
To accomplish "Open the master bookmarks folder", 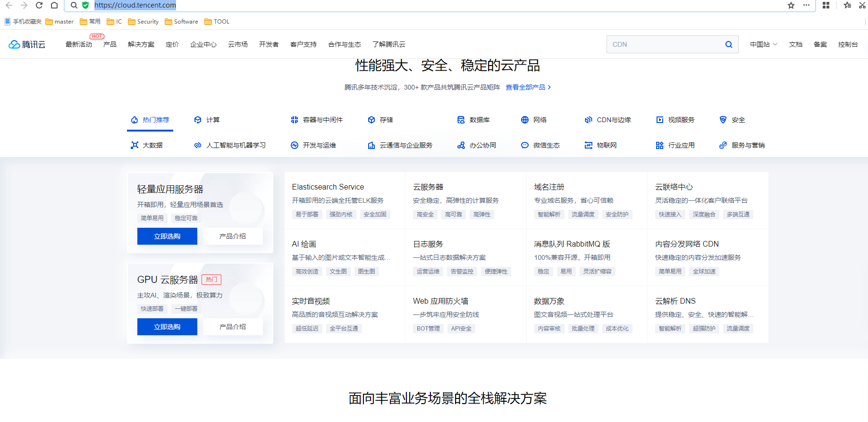I will 59,22.
